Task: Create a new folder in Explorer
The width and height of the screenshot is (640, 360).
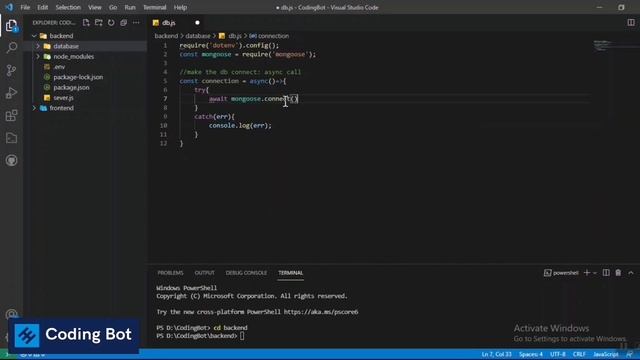Action: 99,23
